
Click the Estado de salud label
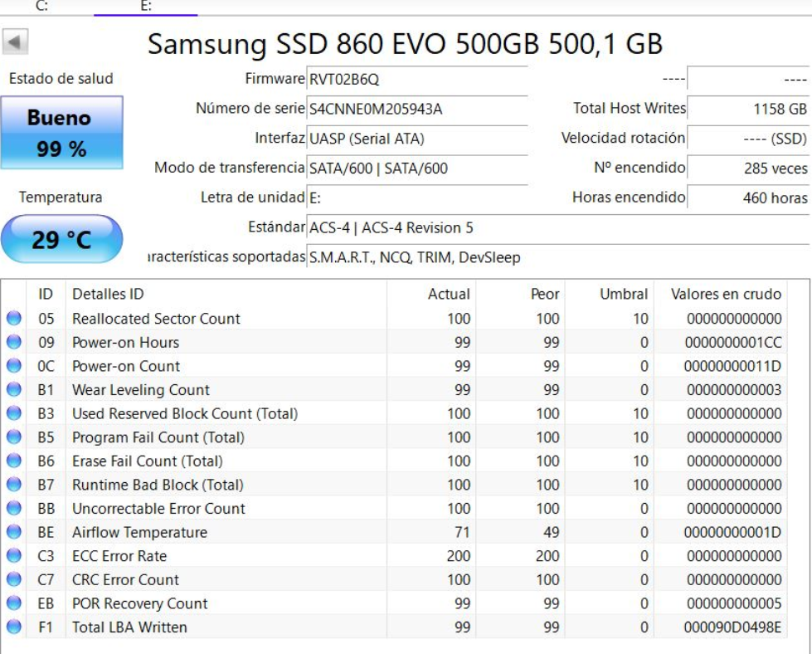pos(61,79)
